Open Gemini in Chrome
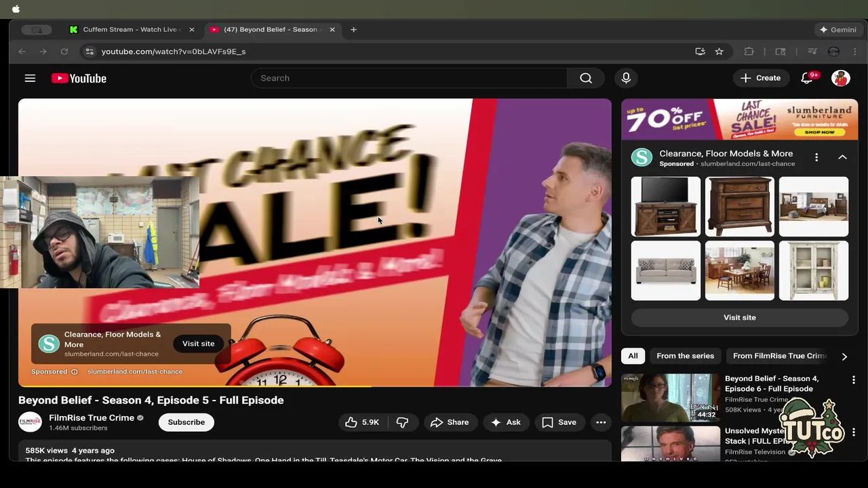The image size is (868, 488). 838,30
